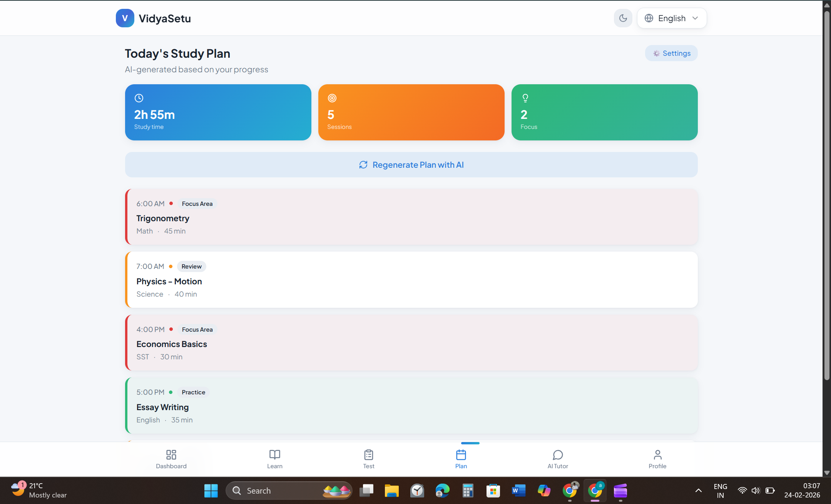The height and width of the screenshot is (504, 831).
Task: Click the page vertical scrollbar
Action: tap(826, 192)
